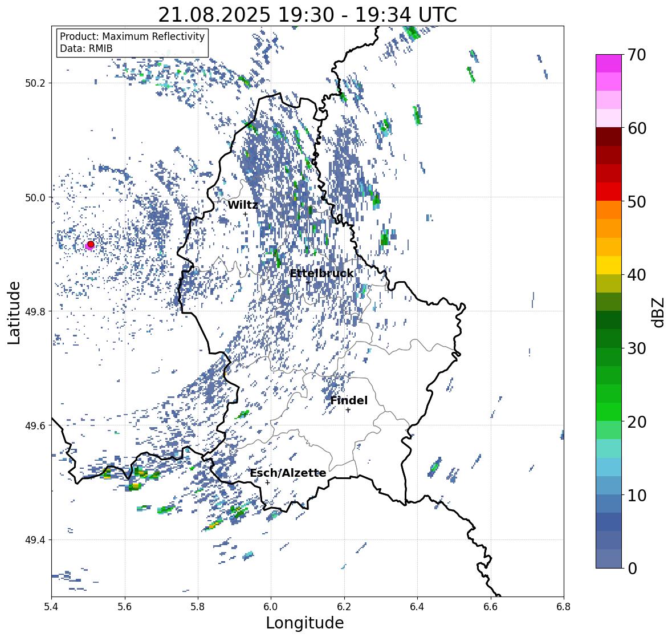This screenshot has height=637, width=672.
Task: Click the 70 colorbar tick label
Action: [x=637, y=55]
